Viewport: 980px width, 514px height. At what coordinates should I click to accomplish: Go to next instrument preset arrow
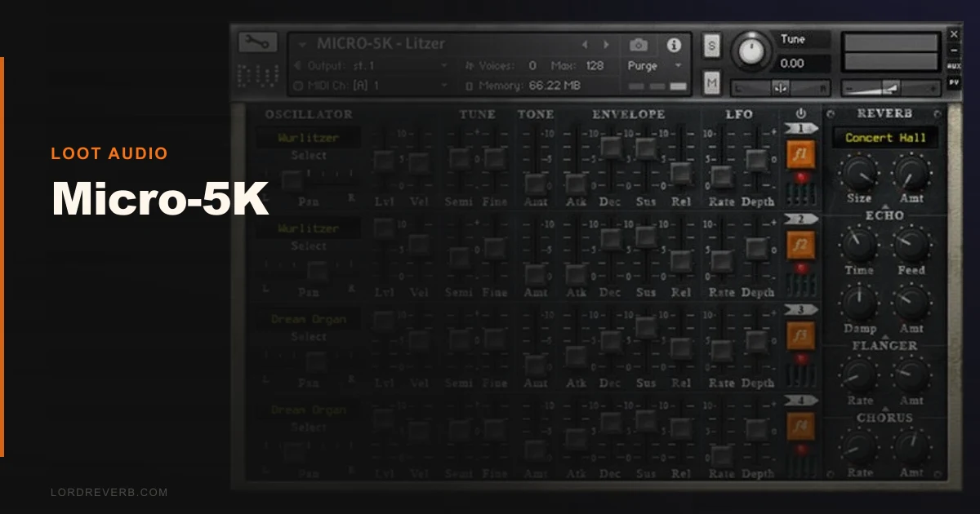coord(606,44)
